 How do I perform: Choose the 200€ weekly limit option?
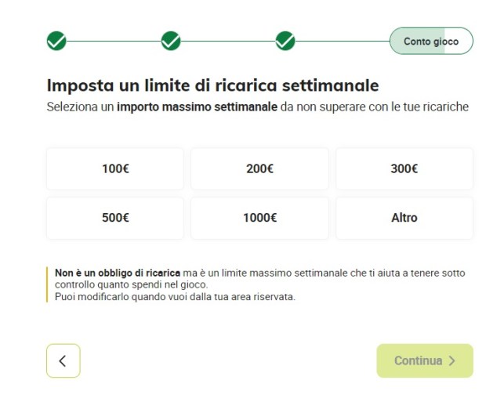pos(259,168)
